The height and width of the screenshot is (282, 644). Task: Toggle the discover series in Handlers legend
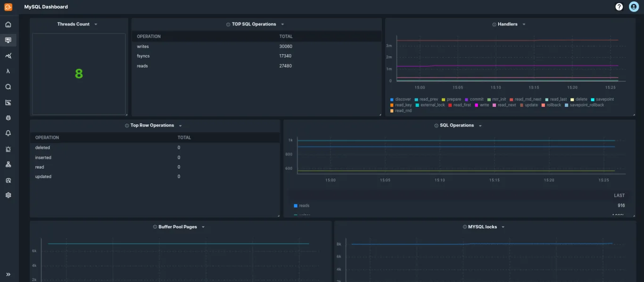pyautogui.click(x=401, y=99)
